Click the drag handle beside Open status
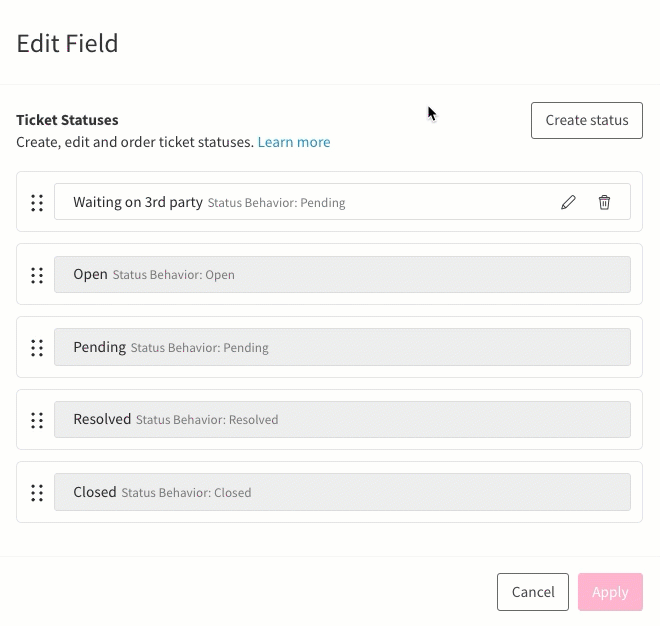 tap(37, 275)
